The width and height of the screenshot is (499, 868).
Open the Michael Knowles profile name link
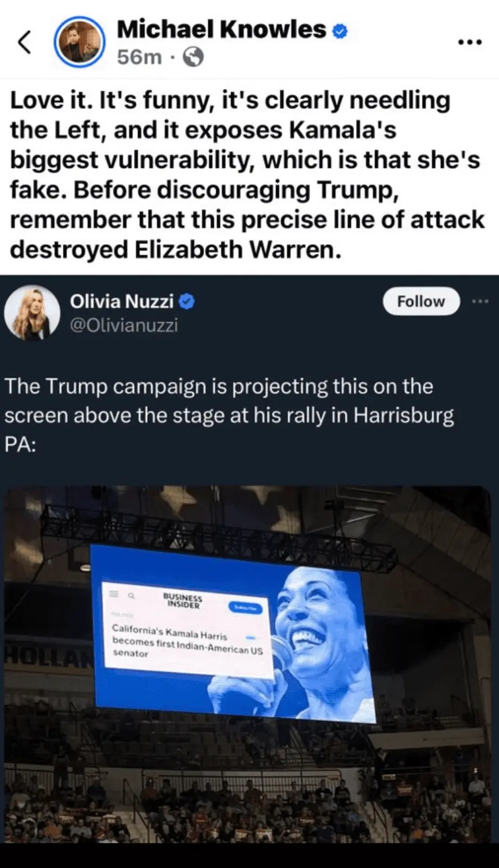[221, 29]
